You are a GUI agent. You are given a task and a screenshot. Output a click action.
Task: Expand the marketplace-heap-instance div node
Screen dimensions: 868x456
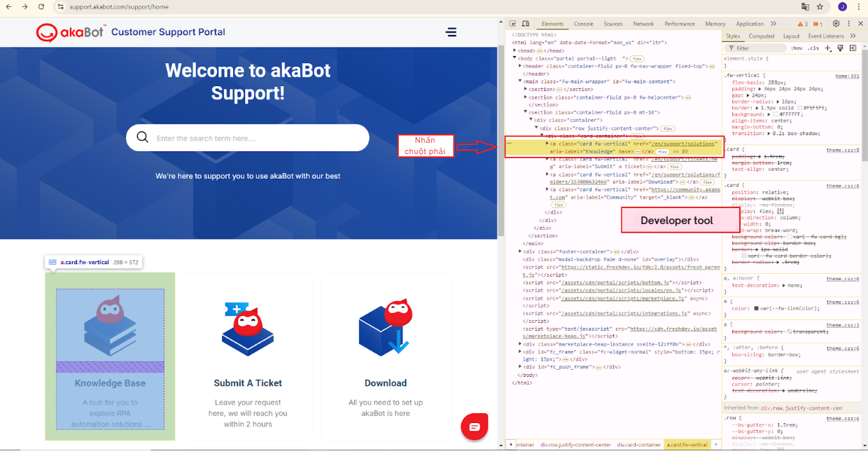pos(520,344)
